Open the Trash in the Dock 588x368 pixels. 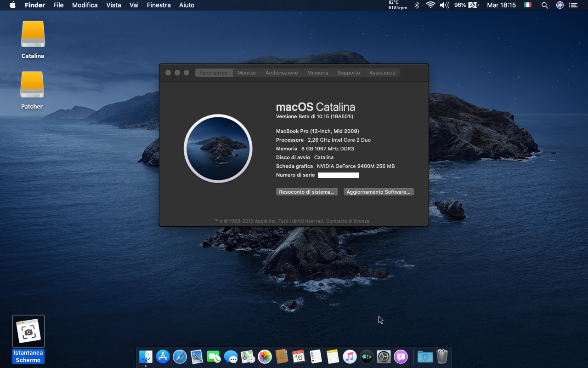[x=442, y=356]
